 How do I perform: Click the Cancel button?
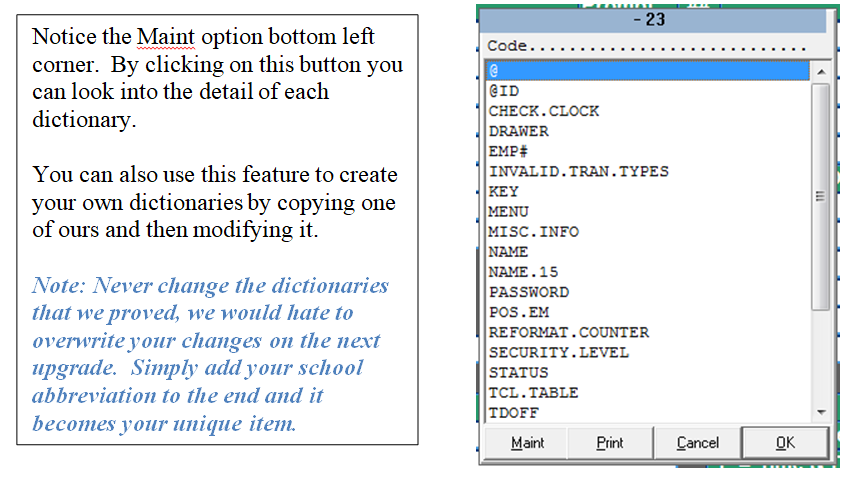(x=697, y=442)
